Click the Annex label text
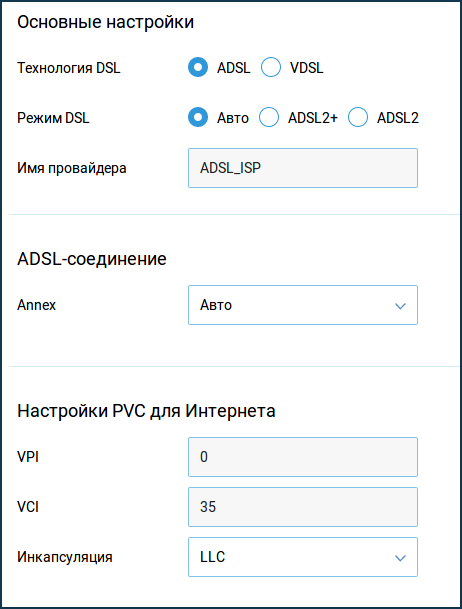 (x=36, y=305)
